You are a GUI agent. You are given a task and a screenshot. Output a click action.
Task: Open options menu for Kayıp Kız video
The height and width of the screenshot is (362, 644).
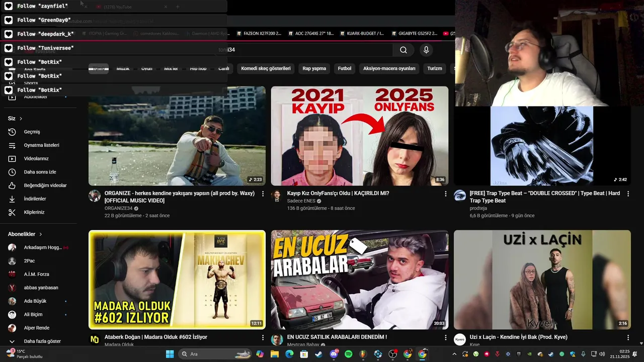point(445,194)
